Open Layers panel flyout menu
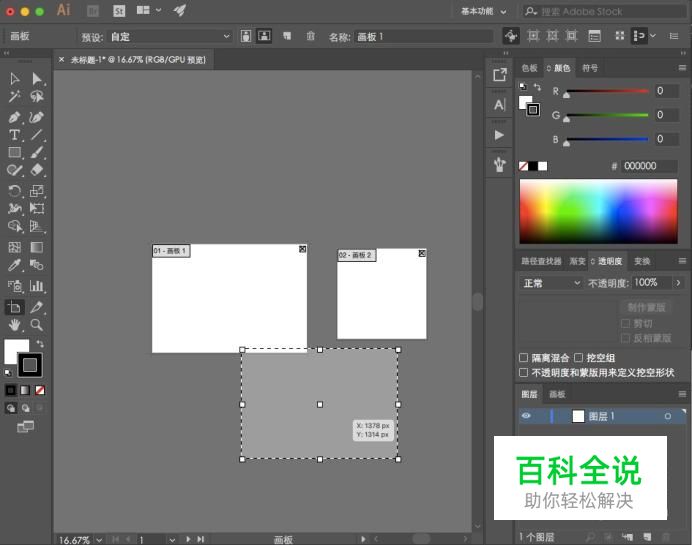 point(682,394)
